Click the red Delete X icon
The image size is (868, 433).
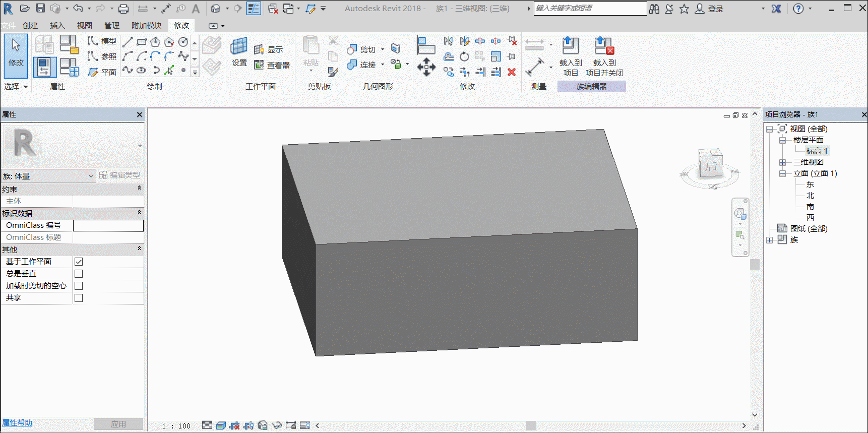512,72
